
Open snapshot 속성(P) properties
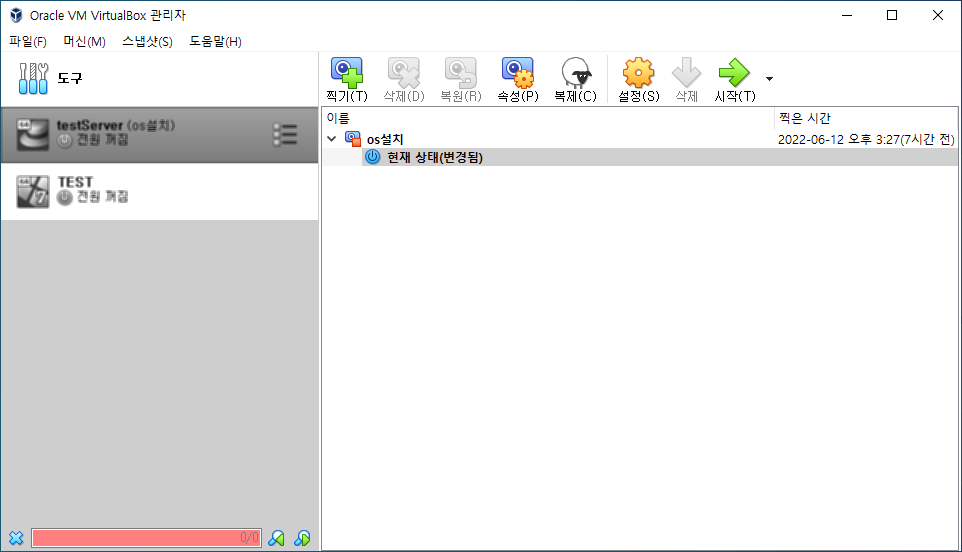[x=518, y=80]
